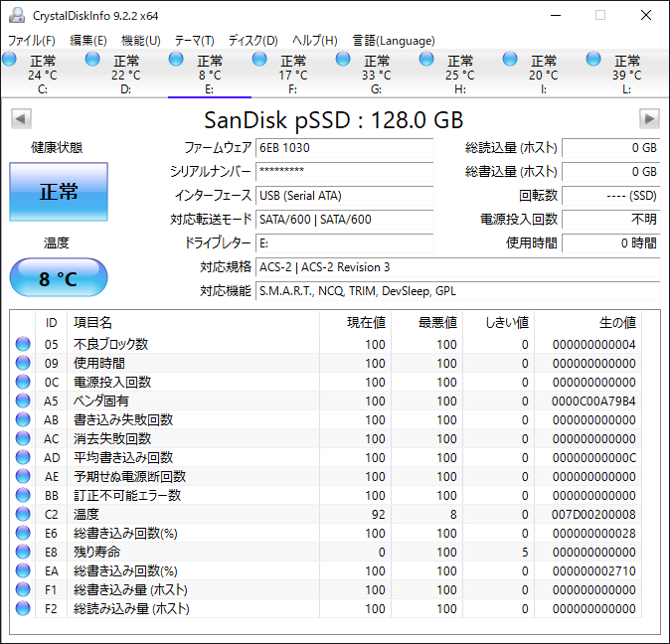Click the 使用時間 value 0 時間
The height and width of the screenshot is (644, 670).
pos(611,243)
